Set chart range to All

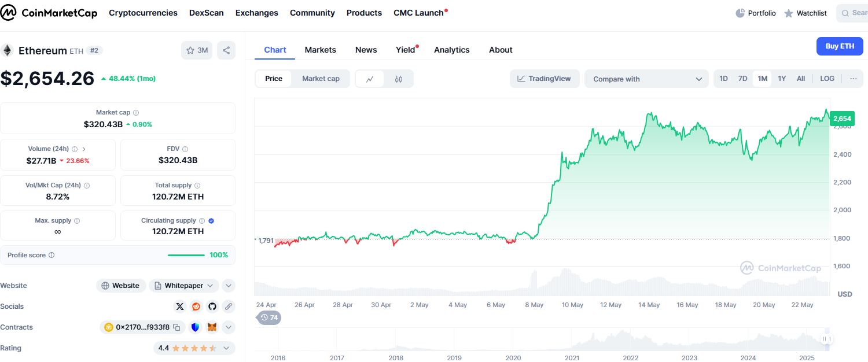coord(801,79)
